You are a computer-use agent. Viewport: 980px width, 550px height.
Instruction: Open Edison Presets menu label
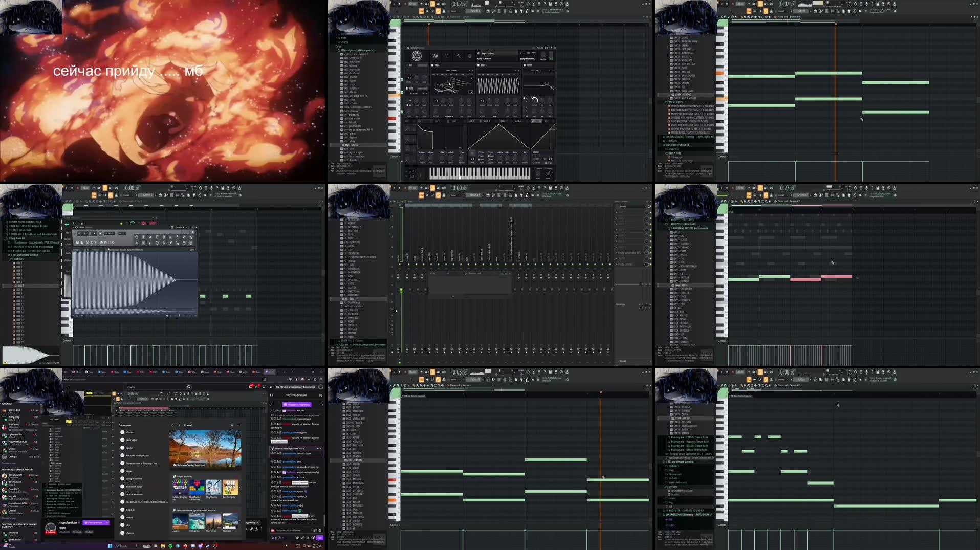tap(179, 227)
